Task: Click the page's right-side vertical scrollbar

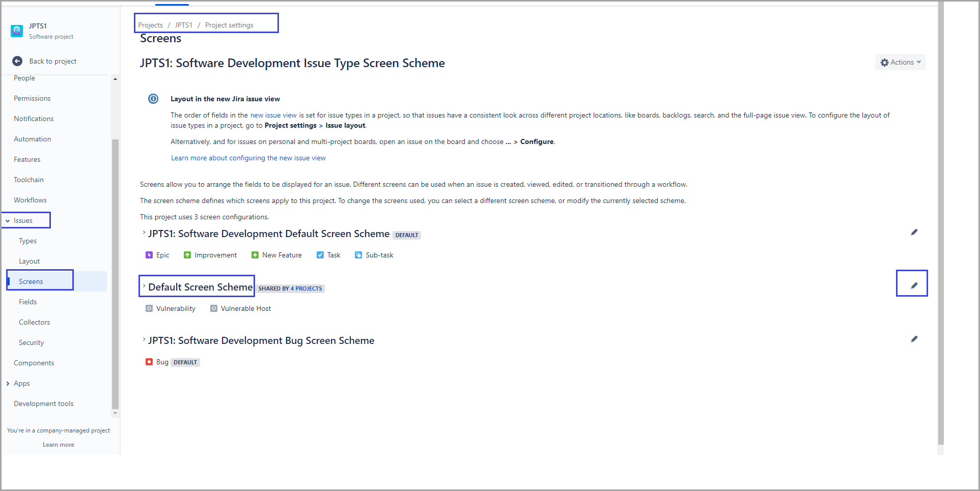Action: [x=941, y=224]
